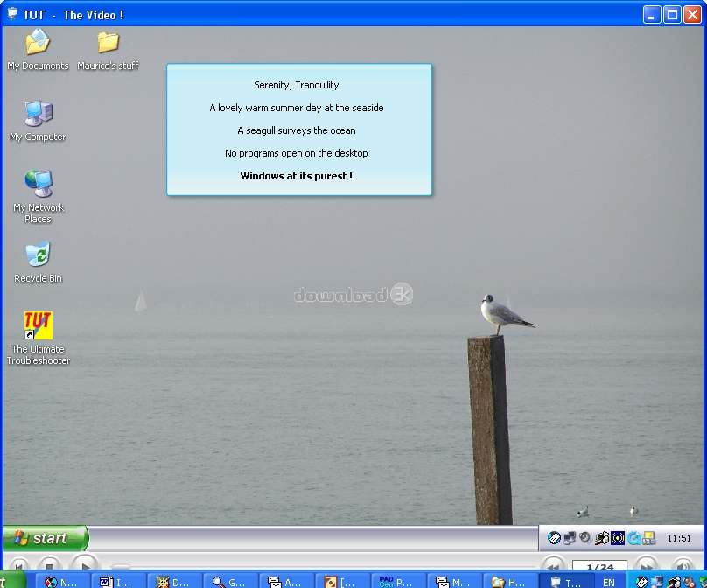Click the dark blue yellow-rings tray icon

tap(618, 538)
